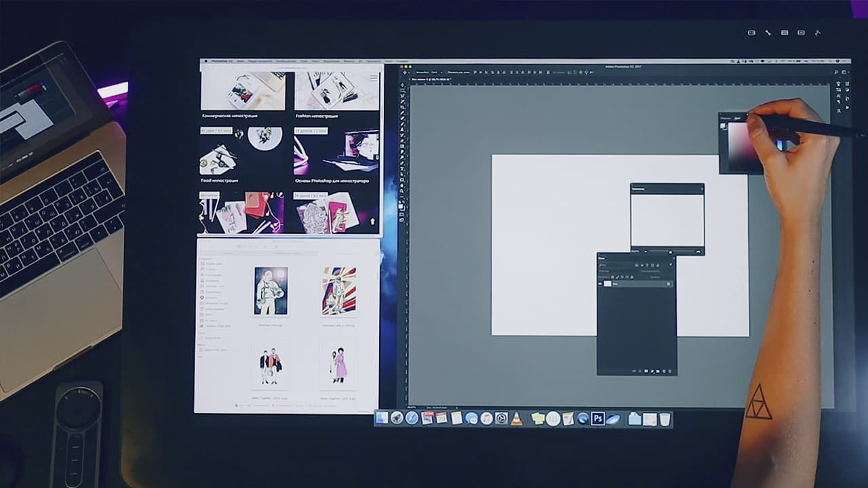The width and height of the screenshot is (868, 488).
Task: Click the new group icon in Layers panel
Action: (x=658, y=371)
